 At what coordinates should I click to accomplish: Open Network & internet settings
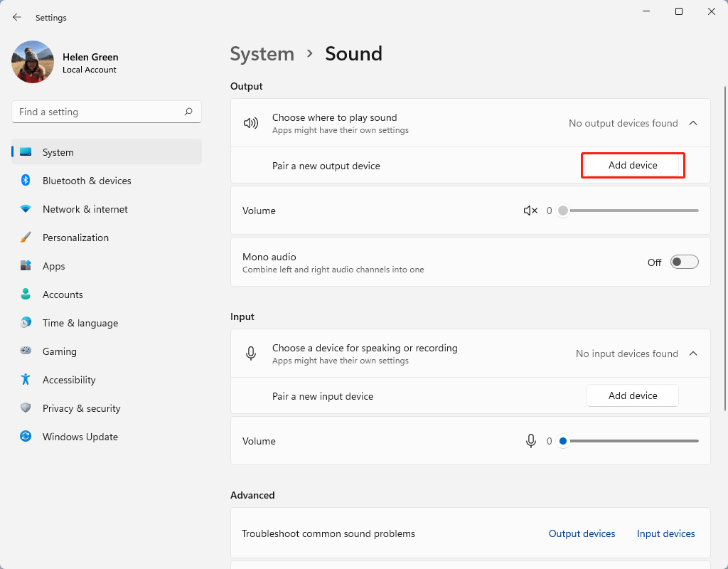click(x=85, y=209)
